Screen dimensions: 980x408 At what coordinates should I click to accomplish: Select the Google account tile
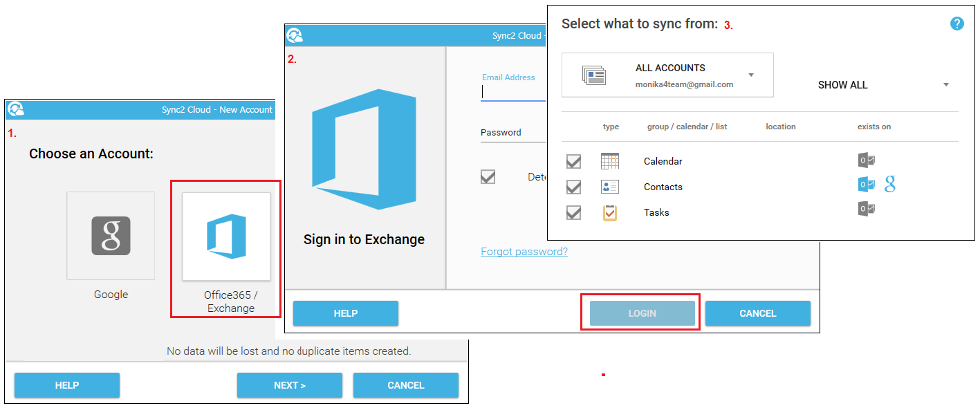click(111, 236)
